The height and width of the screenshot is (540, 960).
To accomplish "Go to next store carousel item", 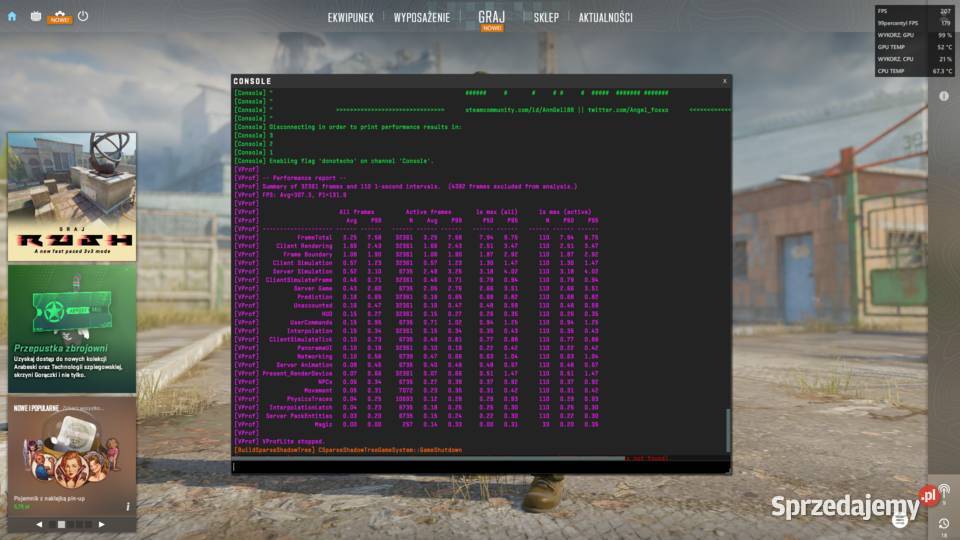I will (102, 524).
